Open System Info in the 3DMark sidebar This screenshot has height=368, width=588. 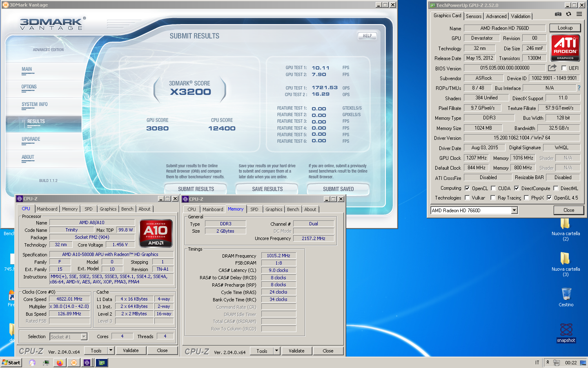pyautogui.click(x=35, y=104)
